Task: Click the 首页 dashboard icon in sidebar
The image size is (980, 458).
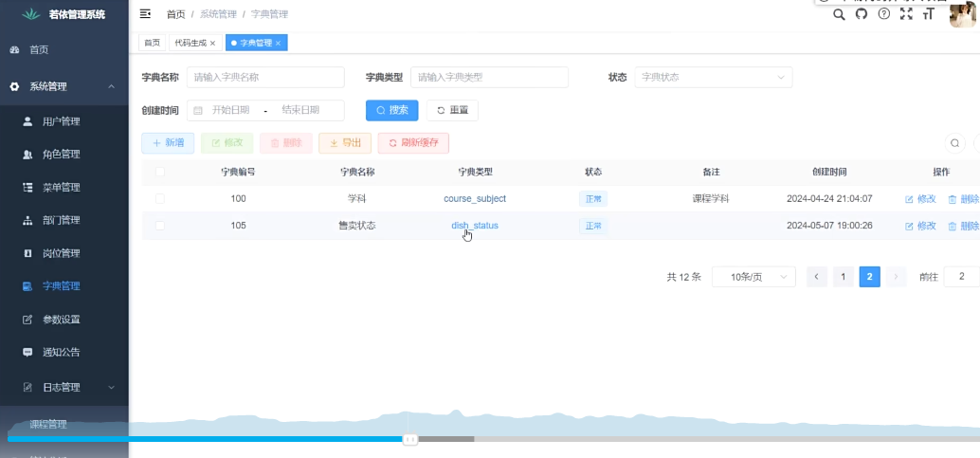Action: (x=15, y=50)
